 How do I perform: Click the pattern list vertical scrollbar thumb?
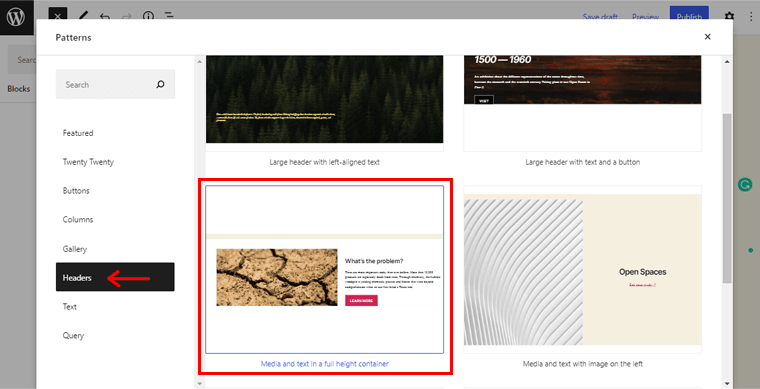727,199
